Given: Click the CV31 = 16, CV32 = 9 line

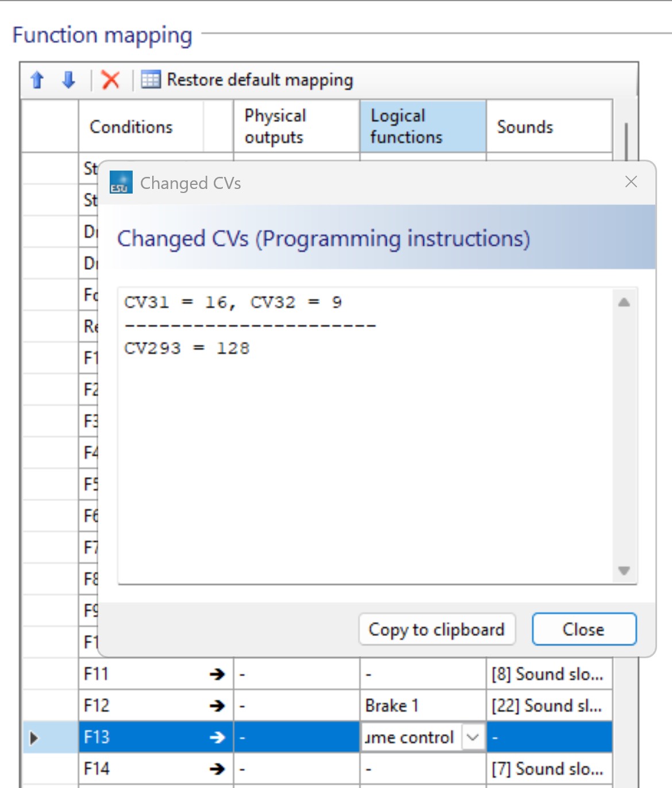Looking at the screenshot, I should (233, 302).
